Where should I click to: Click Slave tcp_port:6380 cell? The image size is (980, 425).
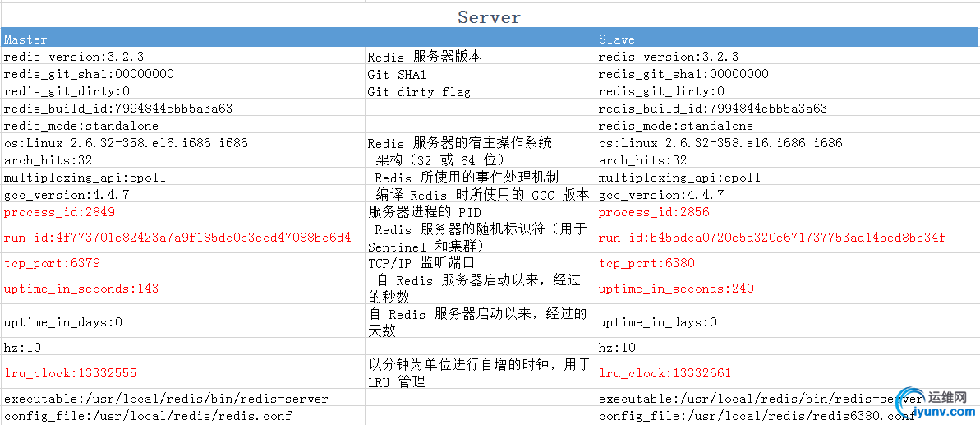pyautogui.click(x=788, y=262)
